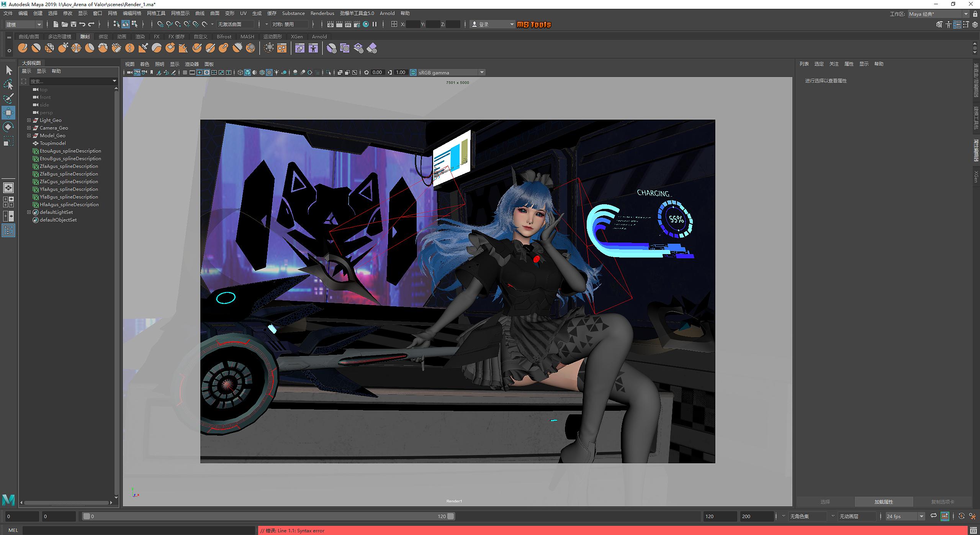Expand the Light_Geo node

pyautogui.click(x=29, y=120)
